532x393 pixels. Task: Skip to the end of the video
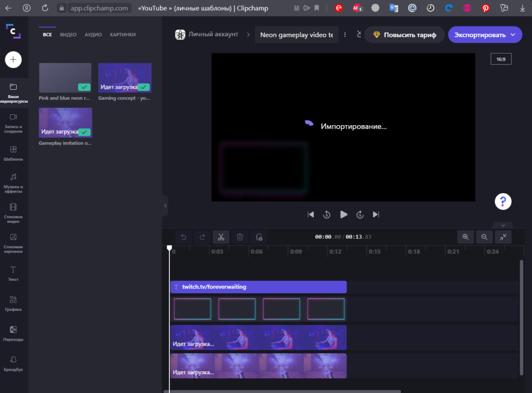pos(376,214)
